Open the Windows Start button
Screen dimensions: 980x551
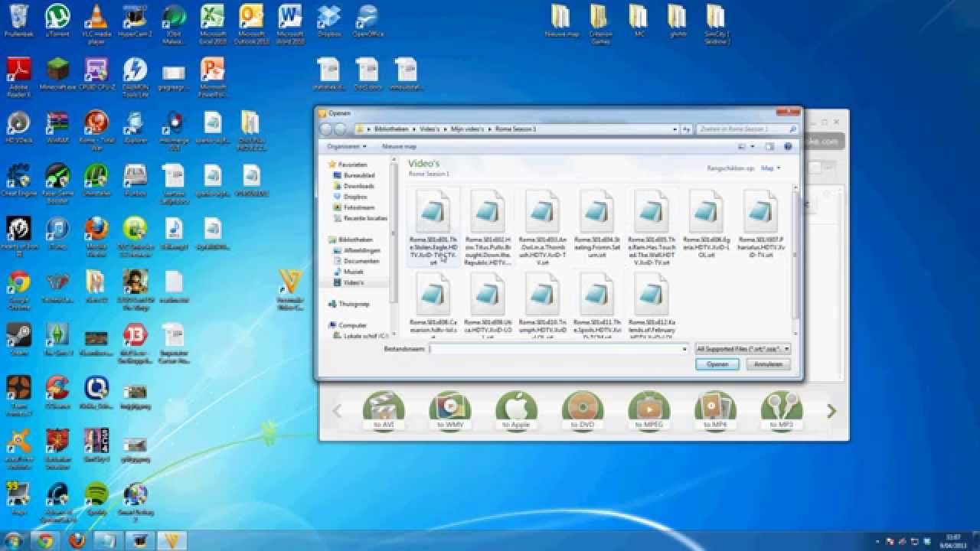point(13,540)
